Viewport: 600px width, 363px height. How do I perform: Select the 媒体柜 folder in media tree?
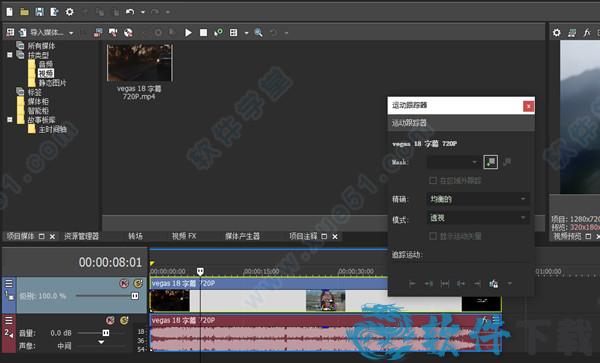tap(38, 102)
